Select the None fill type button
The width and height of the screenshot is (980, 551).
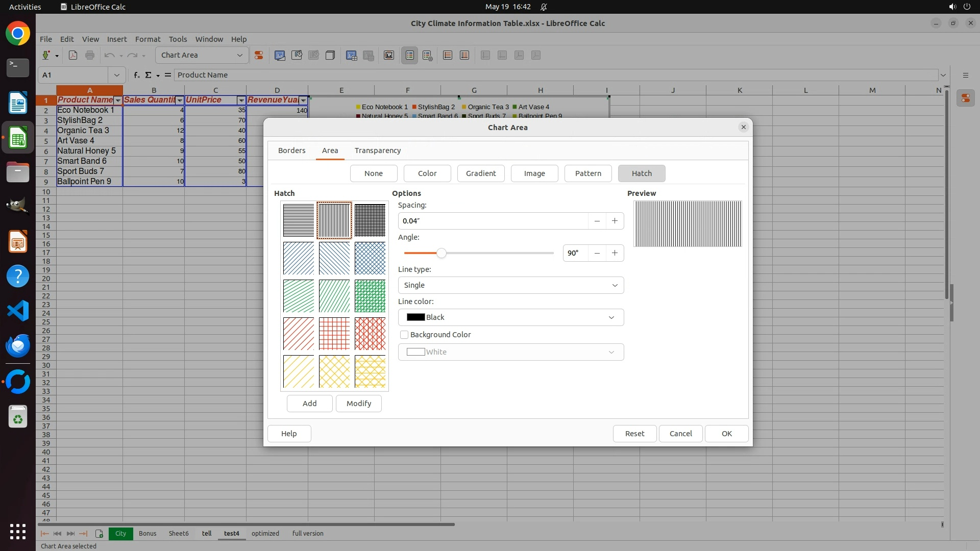coord(373,173)
